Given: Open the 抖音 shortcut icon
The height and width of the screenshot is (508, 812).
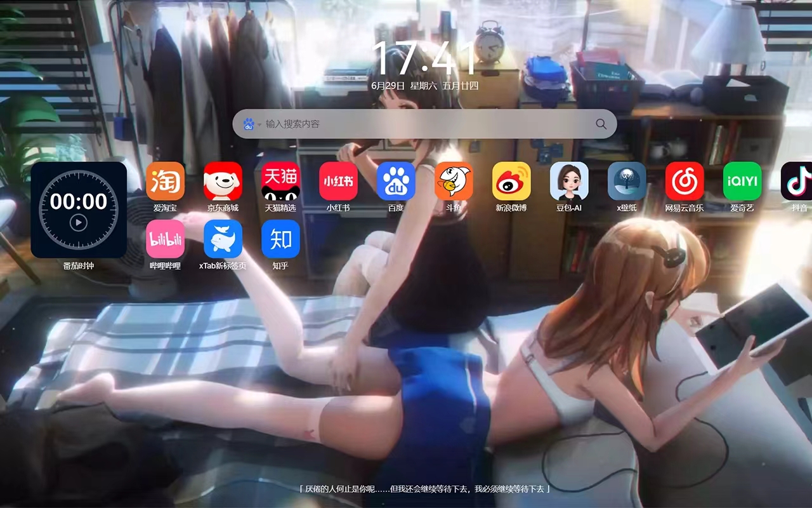Looking at the screenshot, I should (x=797, y=181).
